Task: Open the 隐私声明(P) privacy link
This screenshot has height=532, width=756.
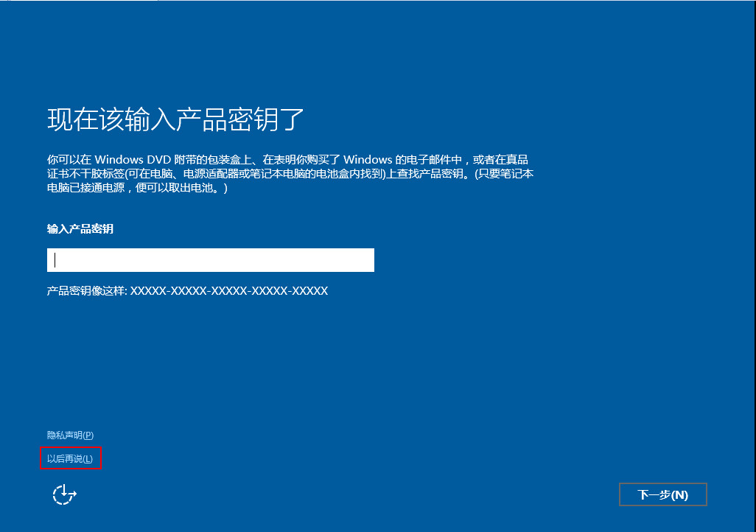Action: tap(71, 435)
